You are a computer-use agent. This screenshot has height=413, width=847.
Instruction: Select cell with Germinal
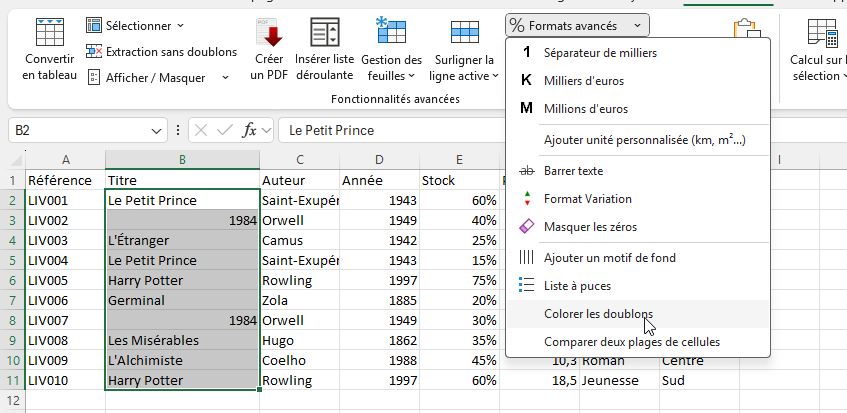click(x=182, y=301)
